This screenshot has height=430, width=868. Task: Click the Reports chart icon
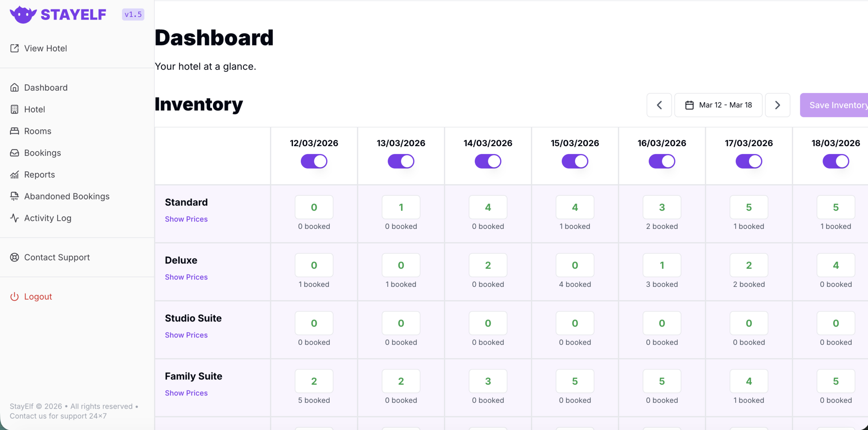point(15,175)
